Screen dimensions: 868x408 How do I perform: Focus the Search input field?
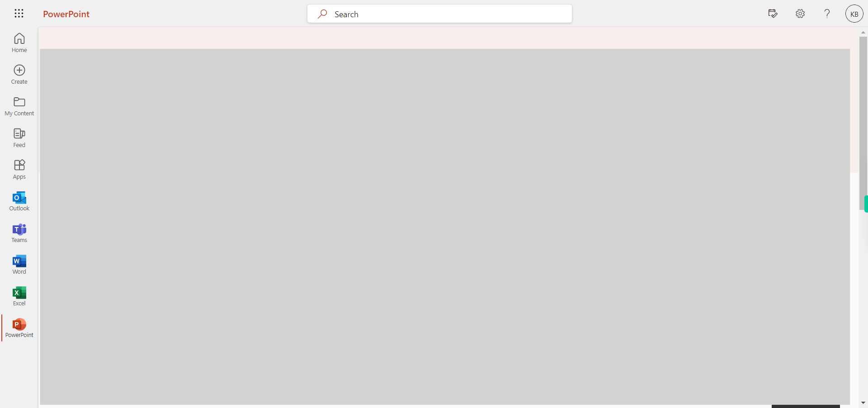tap(439, 14)
